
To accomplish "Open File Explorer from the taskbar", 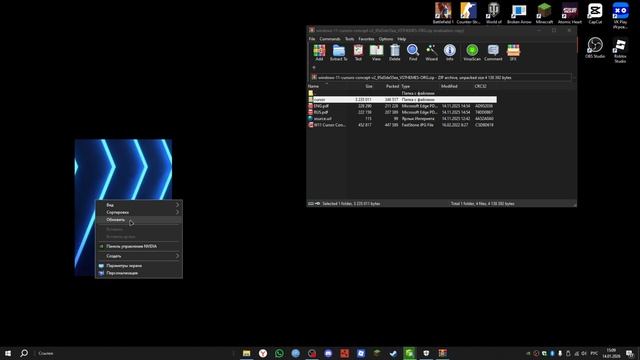I will 247,353.
